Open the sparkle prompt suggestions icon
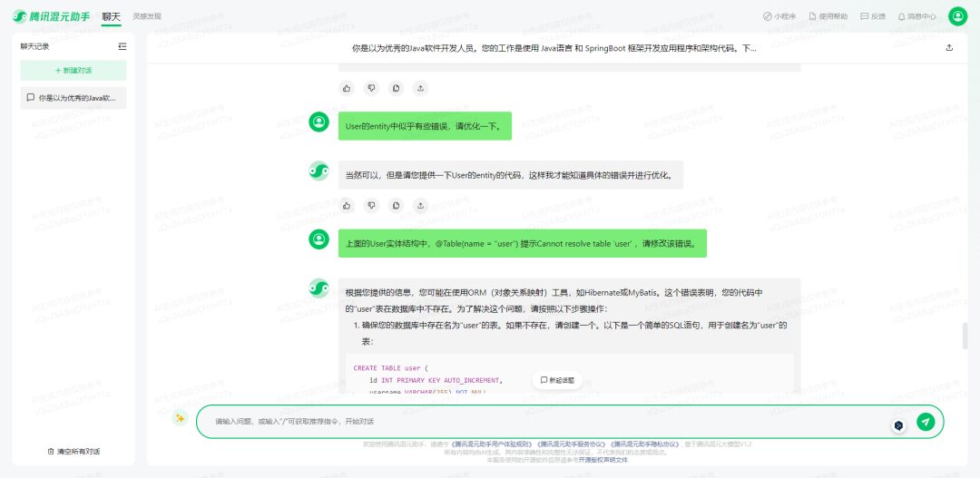 [x=180, y=419]
